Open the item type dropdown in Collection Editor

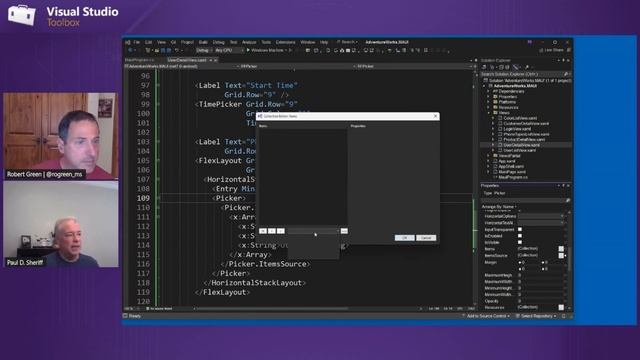313,231
